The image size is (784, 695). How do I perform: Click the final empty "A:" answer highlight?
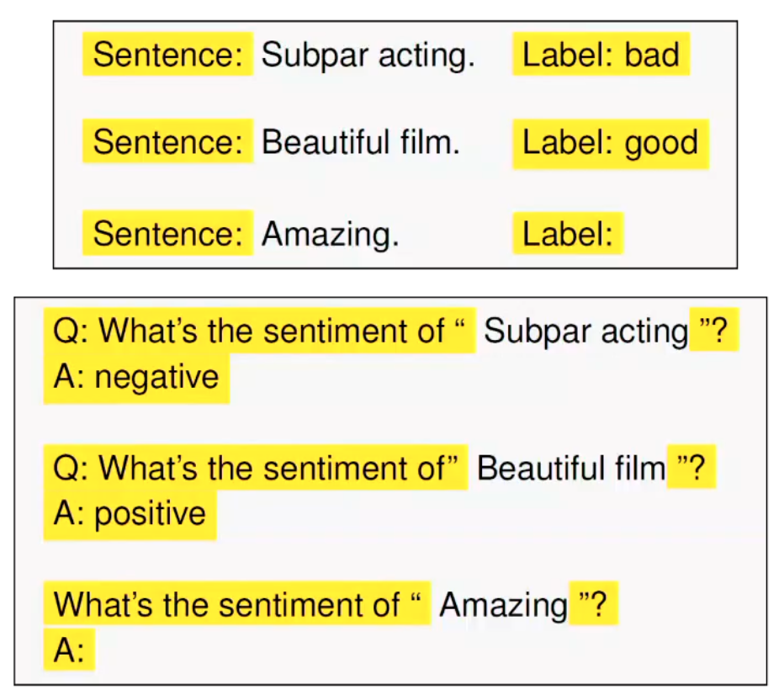[69, 650]
